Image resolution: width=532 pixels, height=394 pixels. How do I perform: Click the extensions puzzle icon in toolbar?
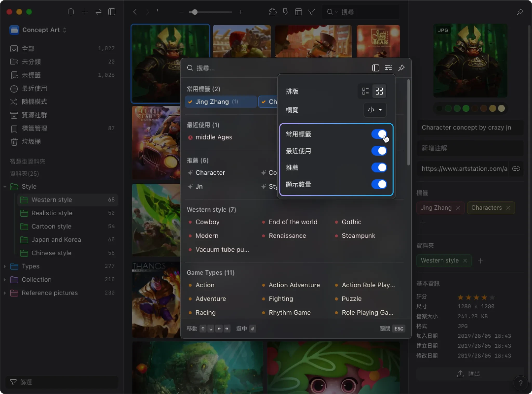tap(273, 12)
